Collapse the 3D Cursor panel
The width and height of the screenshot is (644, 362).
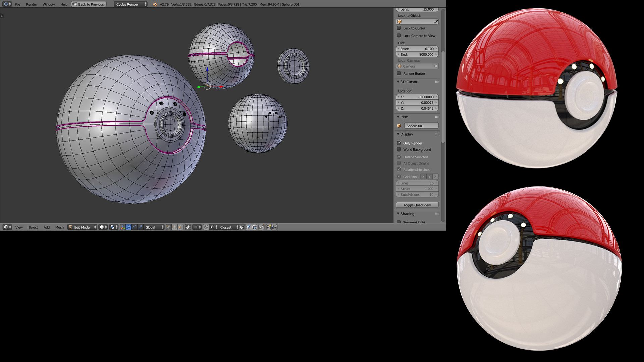tap(398, 82)
